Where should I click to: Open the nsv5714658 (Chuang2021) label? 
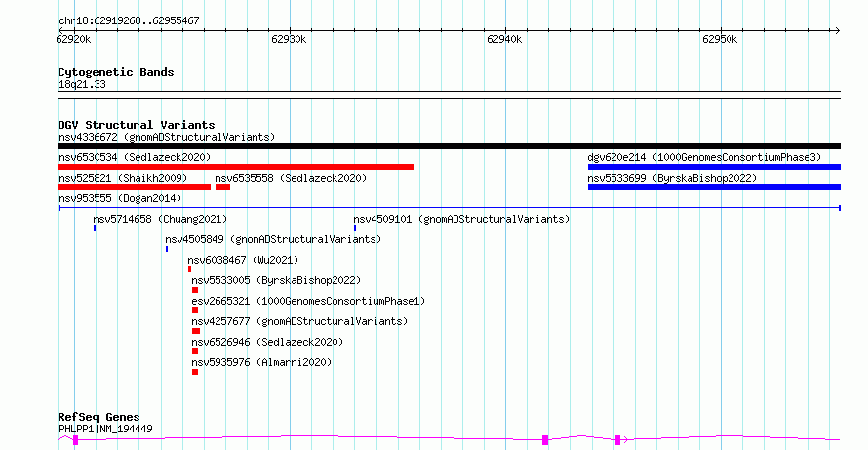[x=160, y=219]
